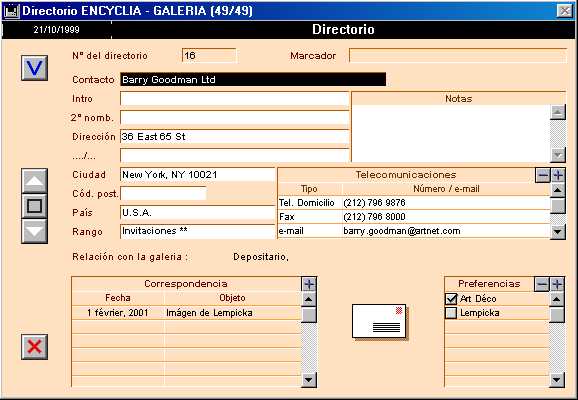The height and width of the screenshot is (400, 578).
Task: Click the red X delete button
Action: [34, 347]
